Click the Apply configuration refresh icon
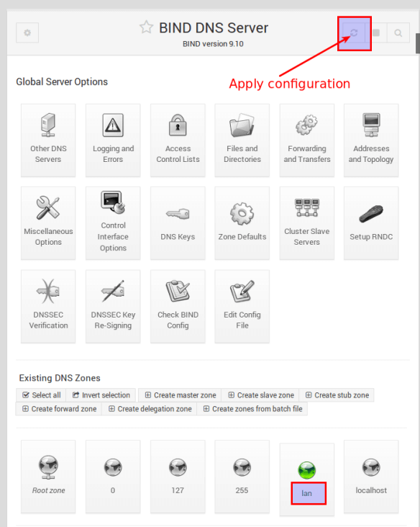Image resolution: width=420 pixels, height=527 pixels. click(354, 33)
